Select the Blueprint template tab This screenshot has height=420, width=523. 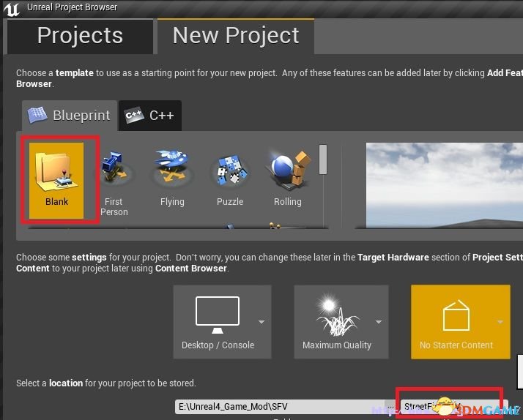tap(70, 116)
